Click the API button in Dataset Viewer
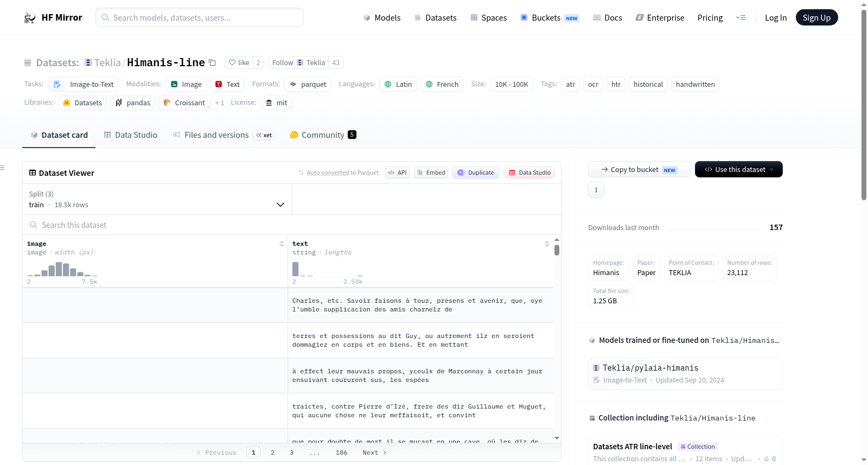The height and width of the screenshot is (465, 868). tap(397, 173)
